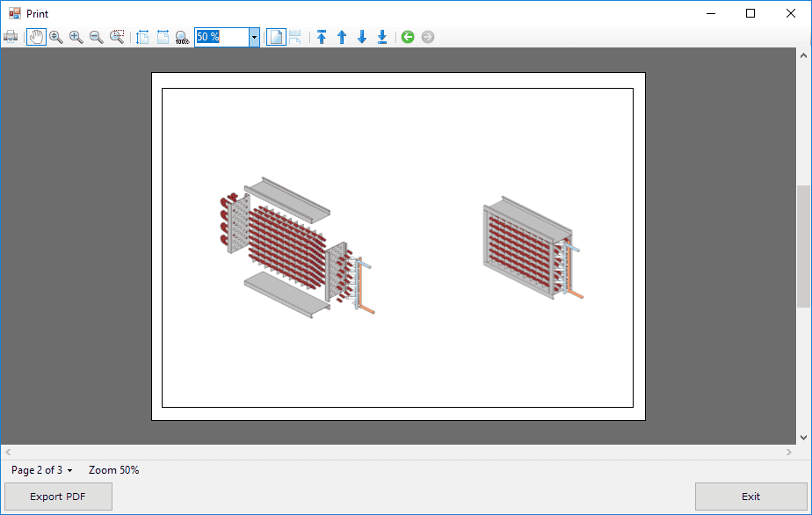Viewport: 812px width, 515px height.
Task: Toggle multiple pages view mode
Action: pos(295,37)
